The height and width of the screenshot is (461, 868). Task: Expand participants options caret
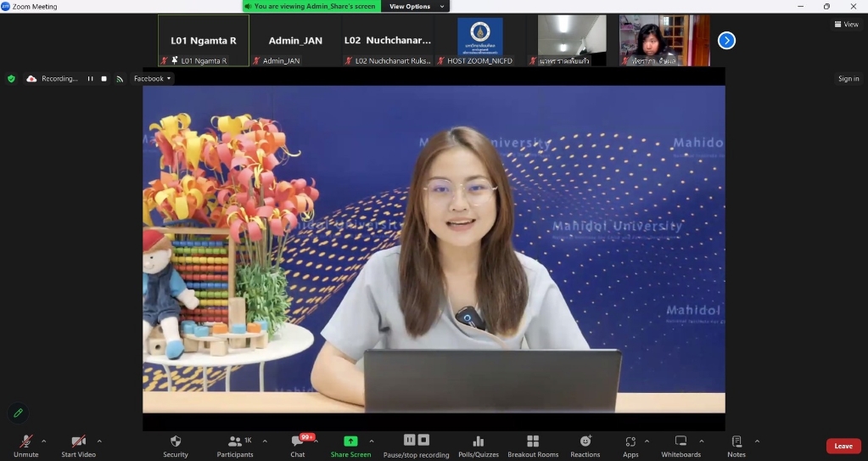(x=265, y=441)
